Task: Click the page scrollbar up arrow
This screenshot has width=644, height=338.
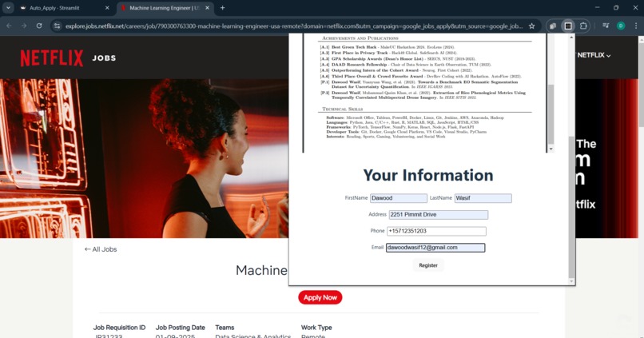Action: click(641, 39)
